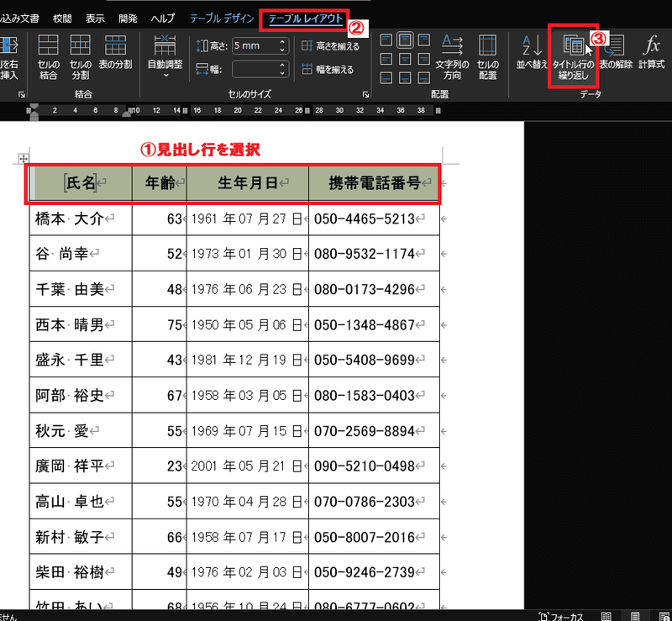This screenshot has width=672, height=621.
Task: Open the Table Layout (テーブル レイアウト) tab
Action: point(305,18)
